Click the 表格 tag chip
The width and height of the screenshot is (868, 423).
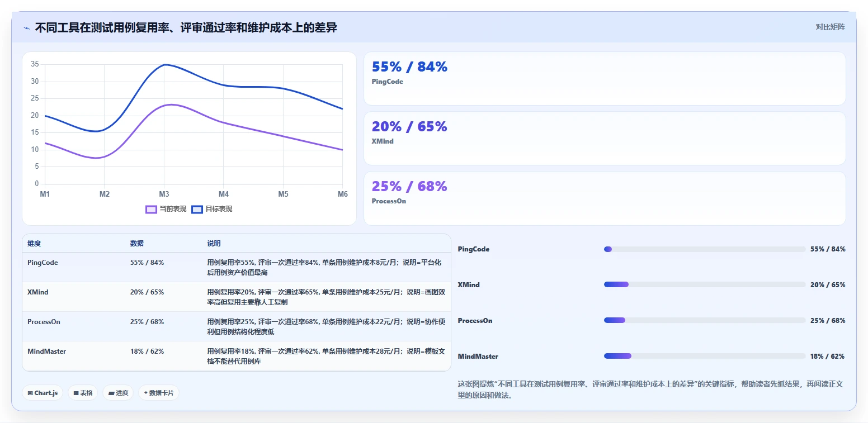point(83,393)
